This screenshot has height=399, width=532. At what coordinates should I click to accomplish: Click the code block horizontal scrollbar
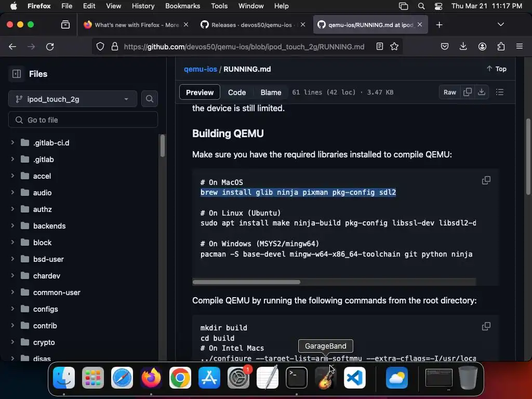click(246, 282)
